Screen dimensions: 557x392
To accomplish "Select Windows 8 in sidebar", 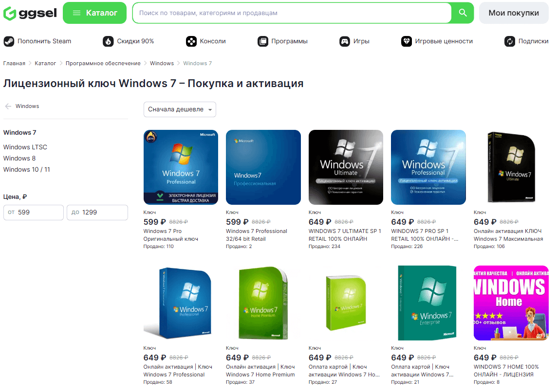I will (19, 158).
